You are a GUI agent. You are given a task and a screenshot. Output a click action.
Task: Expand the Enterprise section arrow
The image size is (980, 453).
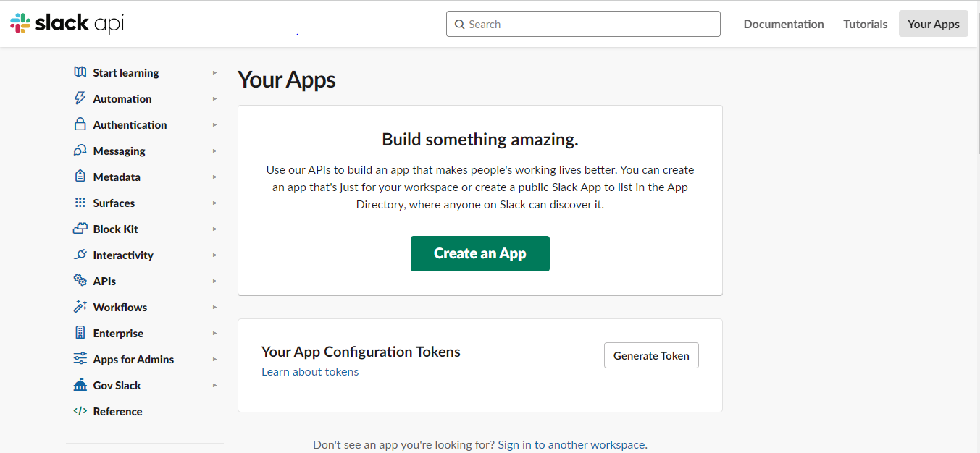(215, 333)
